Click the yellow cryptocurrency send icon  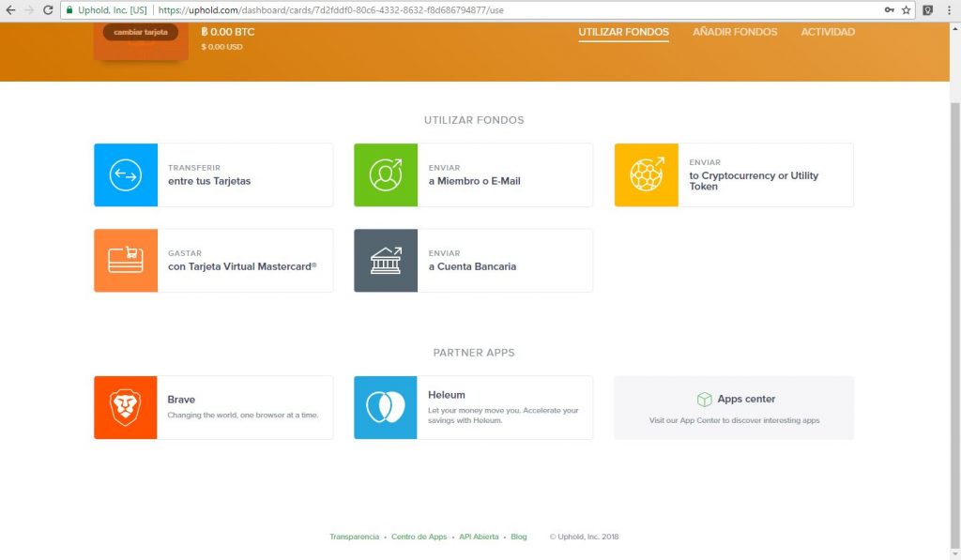(x=647, y=175)
